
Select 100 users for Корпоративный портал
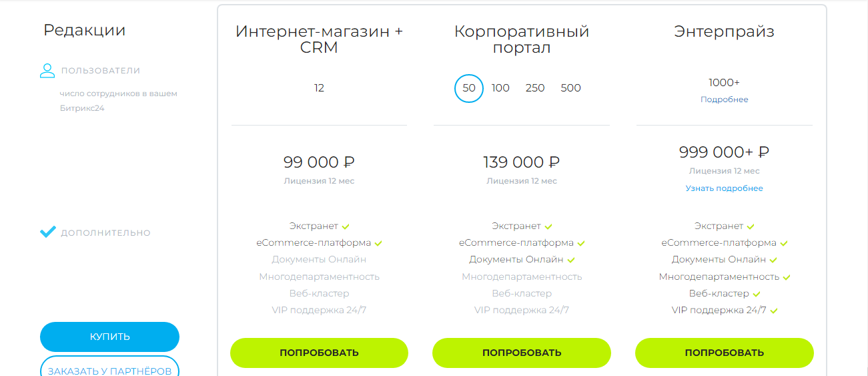point(500,88)
